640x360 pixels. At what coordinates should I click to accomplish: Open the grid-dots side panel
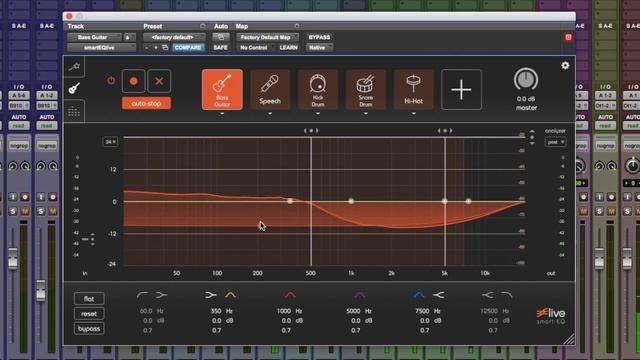[x=74, y=111]
